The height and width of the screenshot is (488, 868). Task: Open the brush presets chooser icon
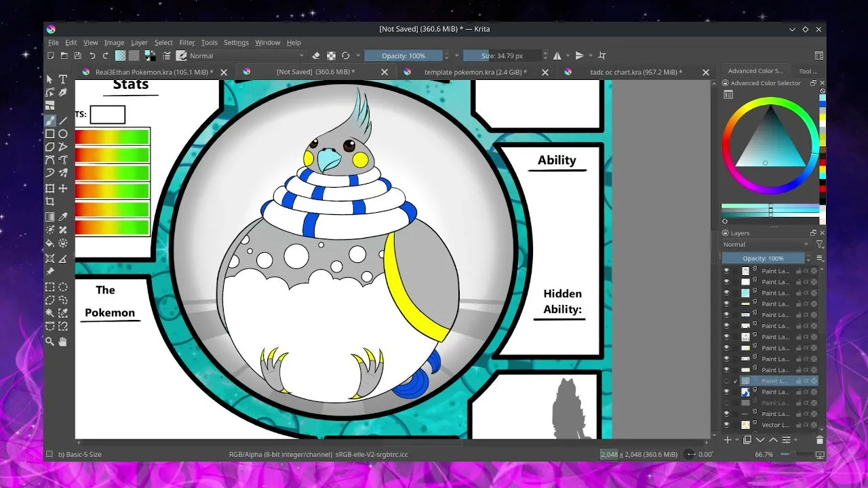click(x=182, y=56)
